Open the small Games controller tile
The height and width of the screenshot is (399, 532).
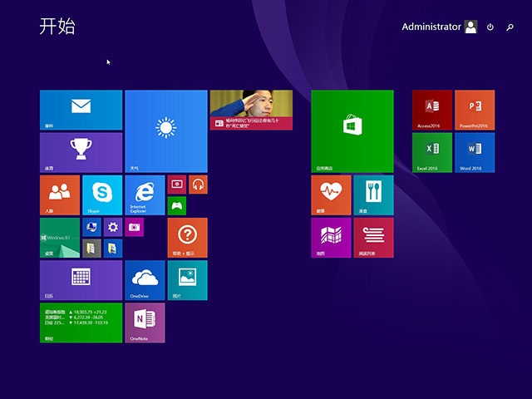177,205
